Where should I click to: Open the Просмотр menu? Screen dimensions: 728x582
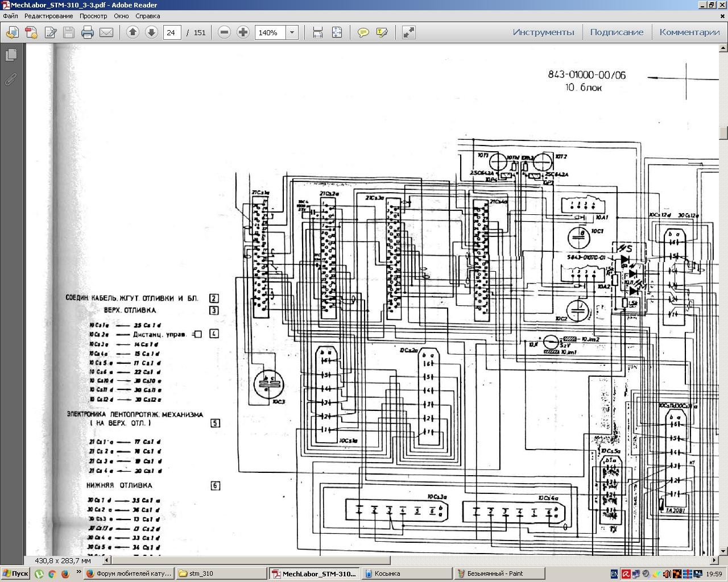[93, 16]
